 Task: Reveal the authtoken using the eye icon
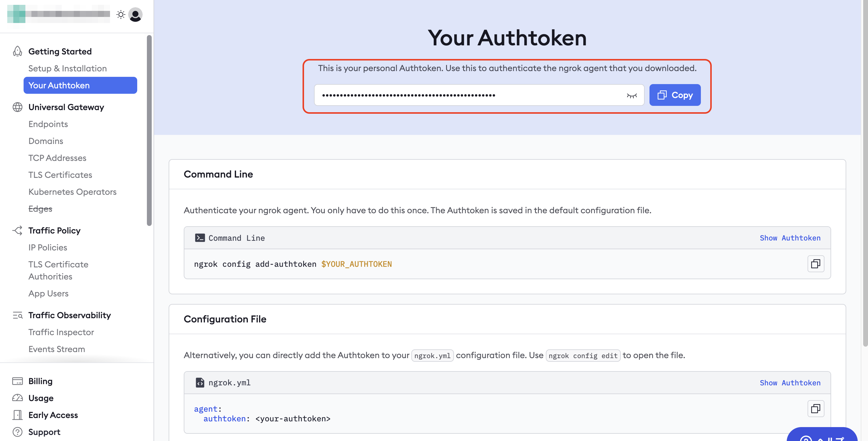(632, 95)
